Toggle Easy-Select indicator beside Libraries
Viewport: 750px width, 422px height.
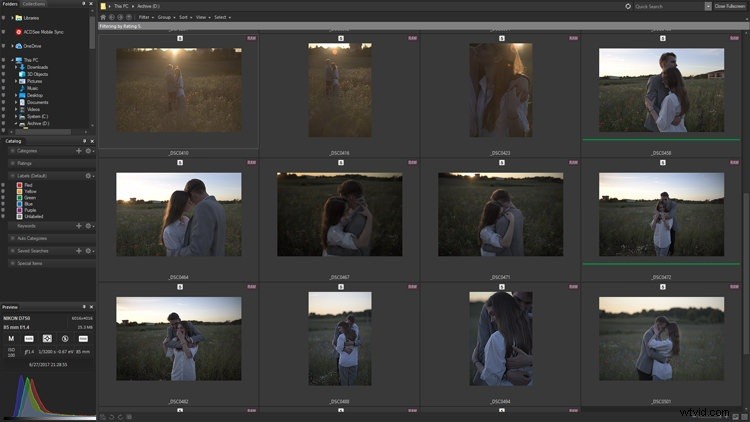[x=3, y=18]
